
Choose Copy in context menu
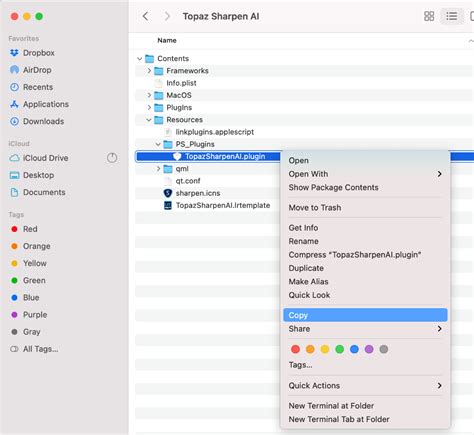tap(365, 315)
